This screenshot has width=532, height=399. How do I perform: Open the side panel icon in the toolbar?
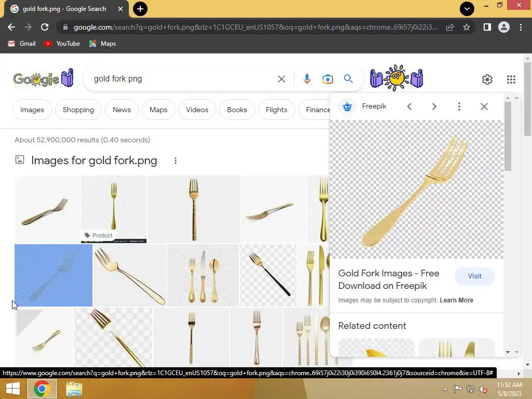coord(487,27)
